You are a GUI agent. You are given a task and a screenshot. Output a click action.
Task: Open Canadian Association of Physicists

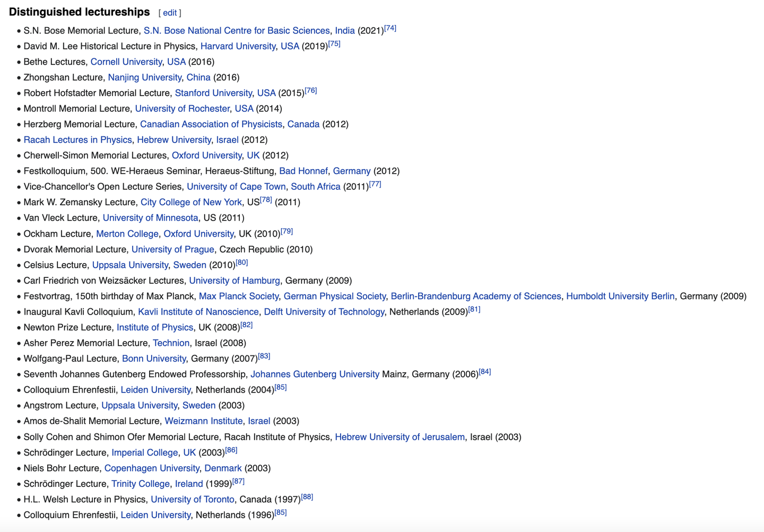click(211, 124)
